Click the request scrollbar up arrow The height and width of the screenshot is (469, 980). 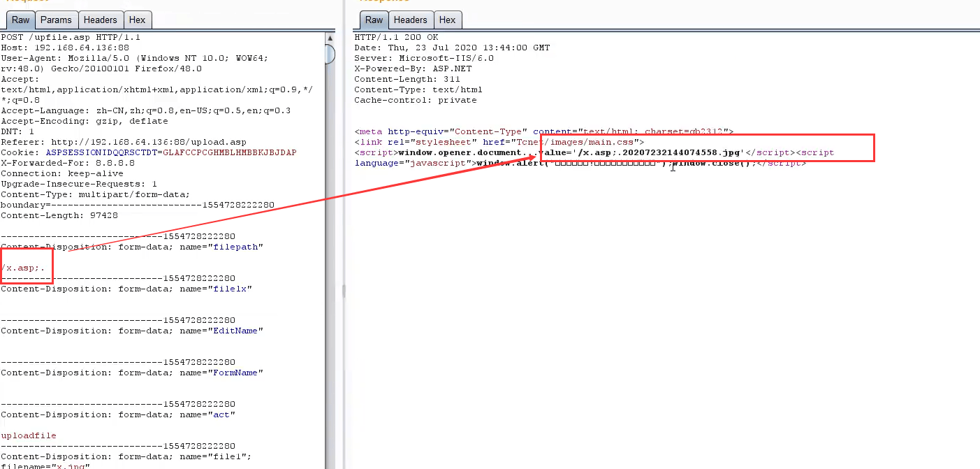(x=330, y=37)
